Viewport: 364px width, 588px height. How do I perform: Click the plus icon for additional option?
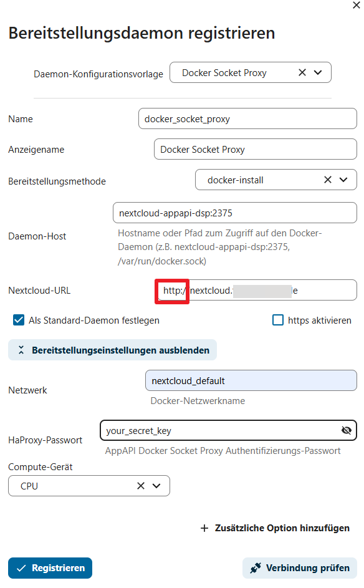204,528
